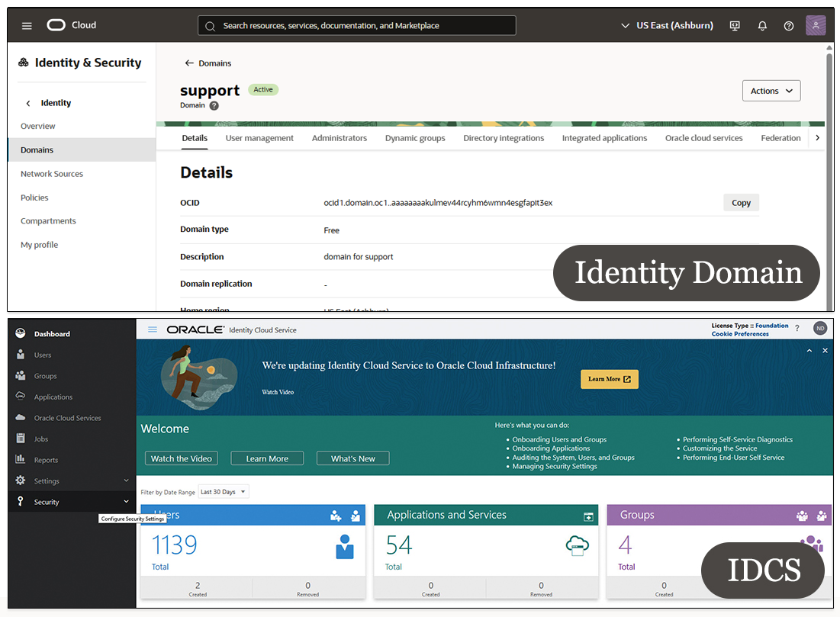Switch to the Federation tab
Screen dimensions: 840x617
(780, 138)
